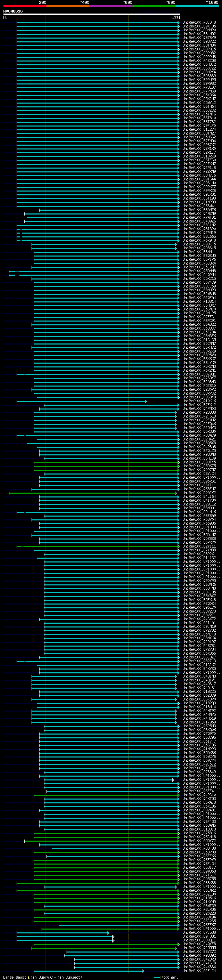Select hit label UniRef100_Q6XI11

(199, 485)
